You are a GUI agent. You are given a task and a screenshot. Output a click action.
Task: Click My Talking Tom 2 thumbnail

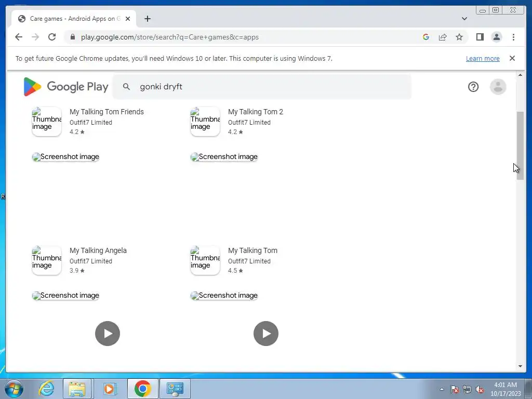click(205, 122)
